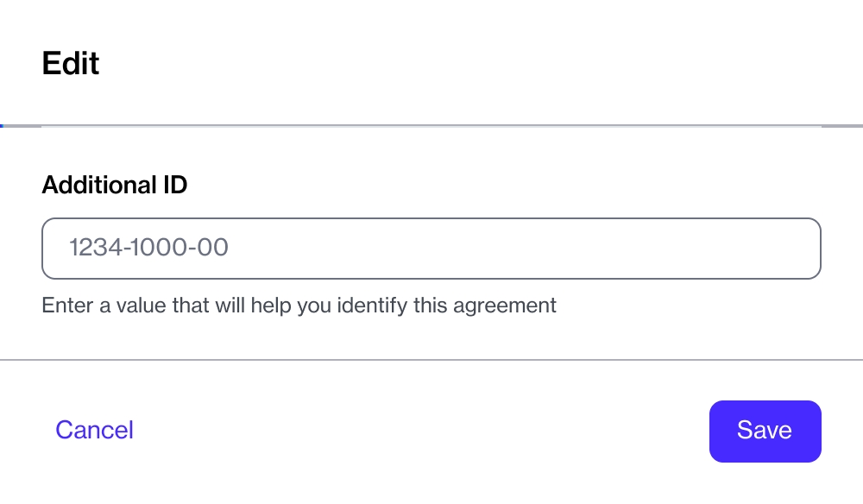Click the Save button
863x504 pixels.
click(x=765, y=431)
